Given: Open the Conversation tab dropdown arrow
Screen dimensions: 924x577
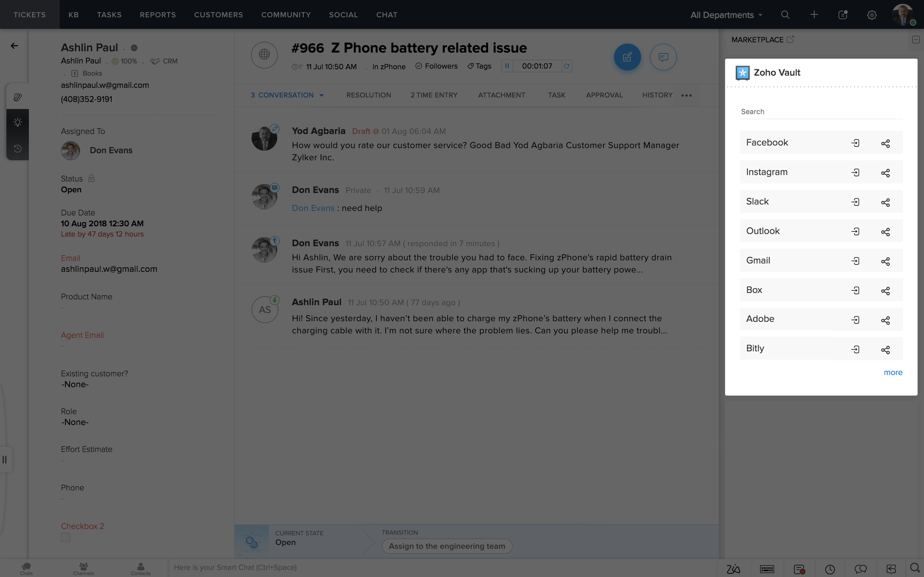Looking at the screenshot, I should coord(321,96).
